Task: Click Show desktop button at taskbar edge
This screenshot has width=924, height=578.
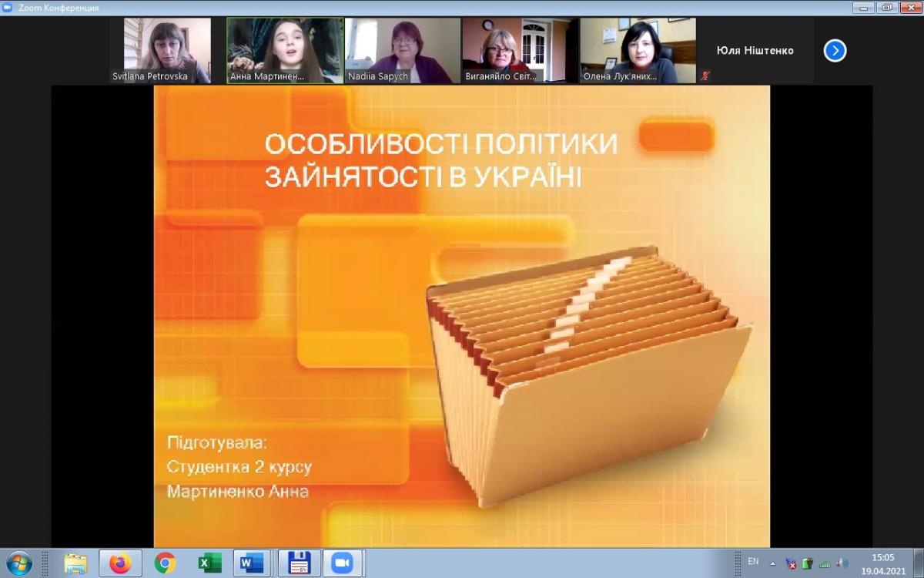Action: (x=919, y=563)
